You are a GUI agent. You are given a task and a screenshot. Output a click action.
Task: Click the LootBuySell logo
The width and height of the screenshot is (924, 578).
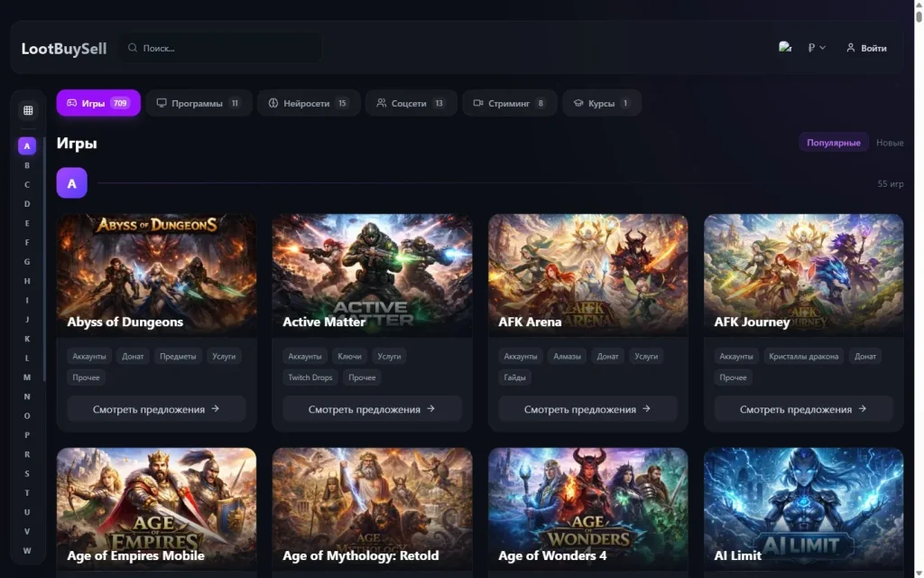(64, 49)
